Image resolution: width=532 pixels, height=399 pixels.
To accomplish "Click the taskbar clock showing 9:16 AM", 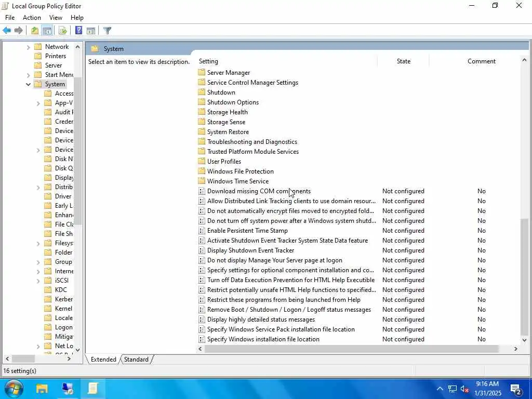I will pyautogui.click(x=487, y=389).
